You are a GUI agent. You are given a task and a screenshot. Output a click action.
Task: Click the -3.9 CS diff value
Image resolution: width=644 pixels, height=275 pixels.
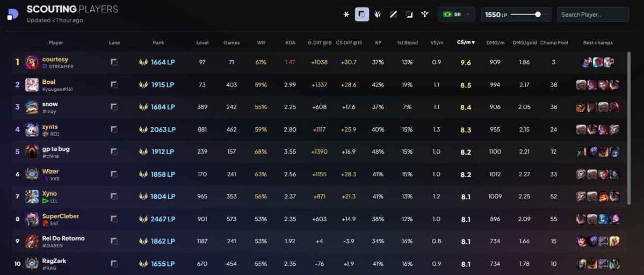click(x=349, y=241)
